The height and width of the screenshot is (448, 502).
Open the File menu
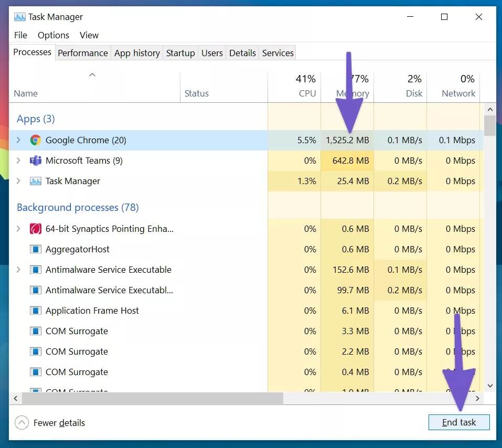pyautogui.click(x=20, y=35)
